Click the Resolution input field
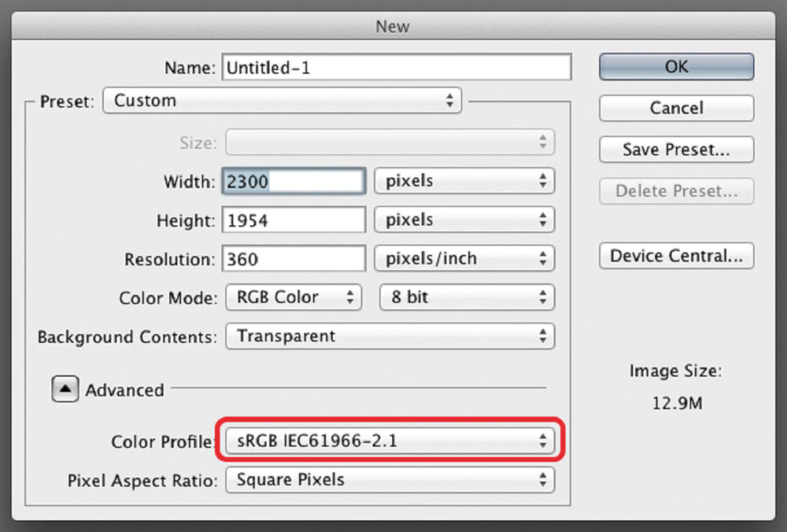The height and width of the screenshot is (532, 787). [x=294, y=259]
